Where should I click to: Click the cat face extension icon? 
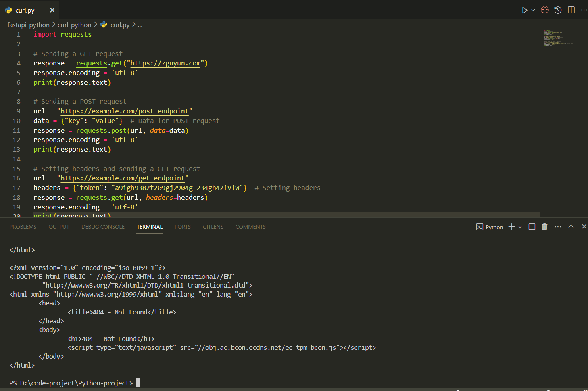(x=545, y=10)
